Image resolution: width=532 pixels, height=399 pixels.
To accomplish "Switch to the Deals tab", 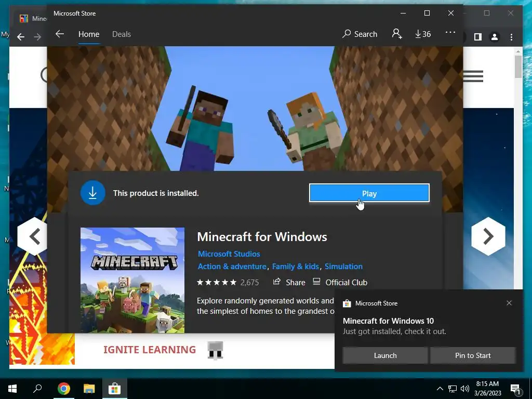I will 122,34.
